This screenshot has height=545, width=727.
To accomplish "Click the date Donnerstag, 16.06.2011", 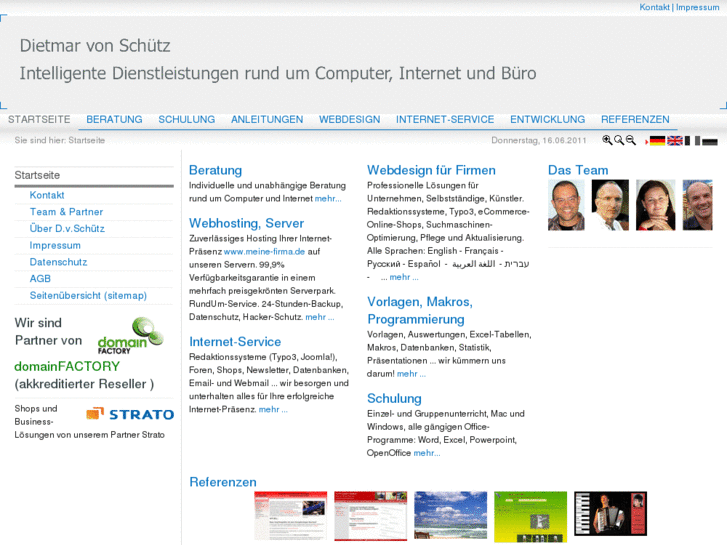I will pyautogui.click(x=539, y=140).
